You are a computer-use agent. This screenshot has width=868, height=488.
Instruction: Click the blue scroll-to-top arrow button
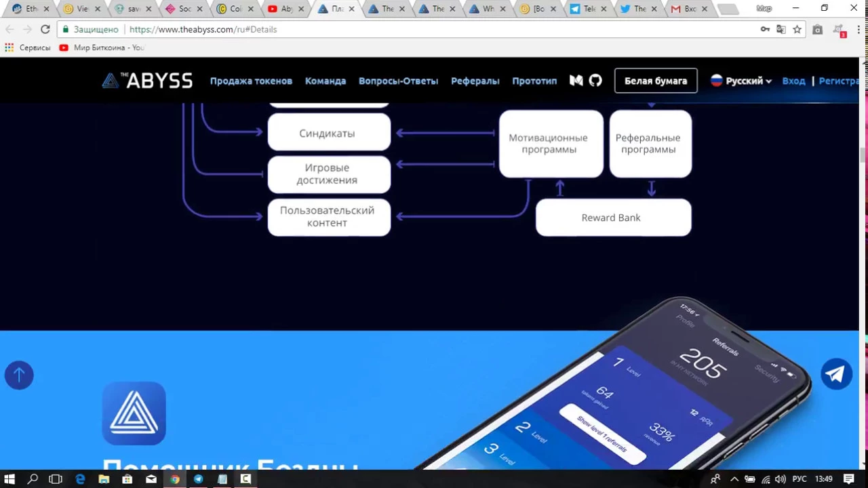click(x=19, y=375)
